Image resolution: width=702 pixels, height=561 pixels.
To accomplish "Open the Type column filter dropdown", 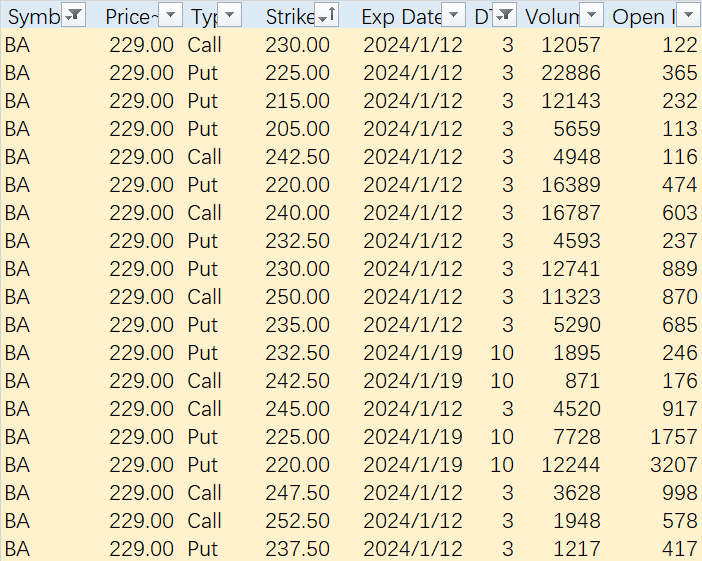I will [x=230, y=15].
